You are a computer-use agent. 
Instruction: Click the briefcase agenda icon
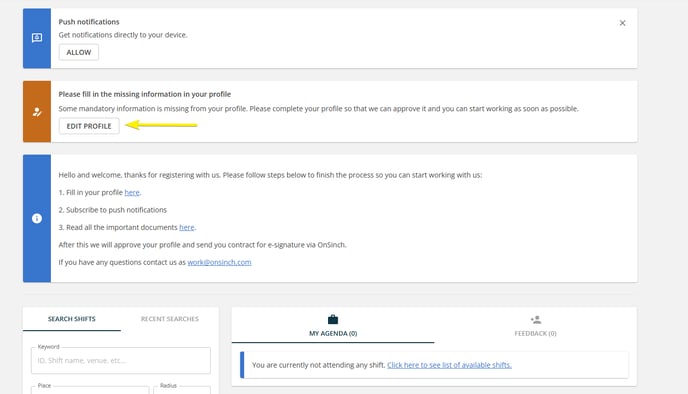(x=333, y=319)
